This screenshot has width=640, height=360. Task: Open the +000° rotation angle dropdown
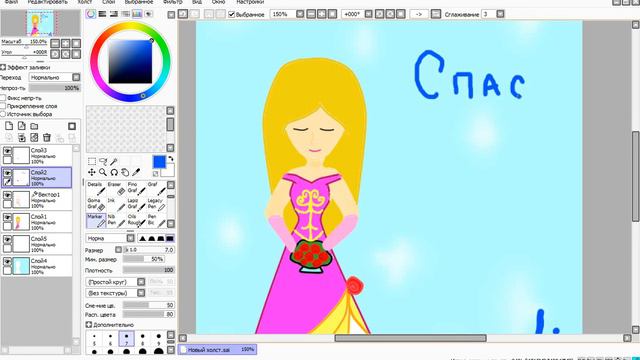(x=368, y=14)
